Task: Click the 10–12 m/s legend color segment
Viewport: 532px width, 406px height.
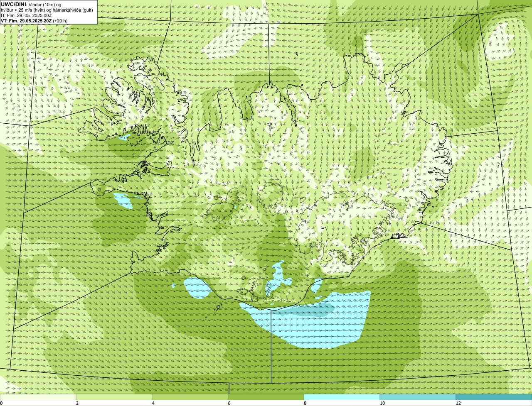Action: pos(418,397)
